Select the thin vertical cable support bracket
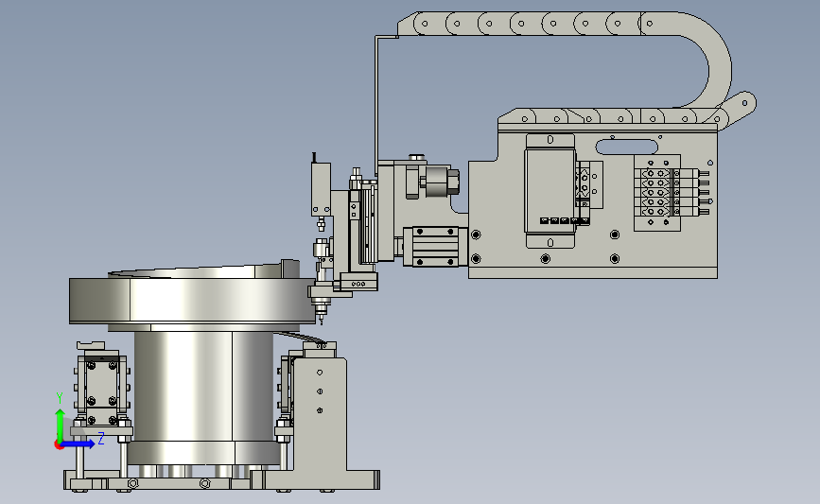The width and height of the screenshot is (820, 504). (x=376, y=105)
